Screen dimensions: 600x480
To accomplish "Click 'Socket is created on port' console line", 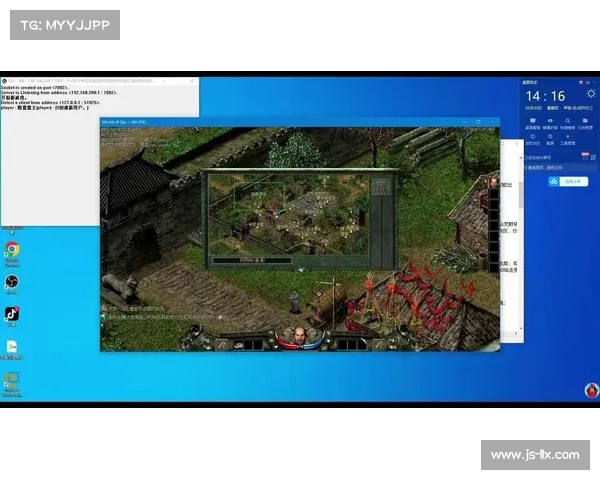I will coord(34,88).
